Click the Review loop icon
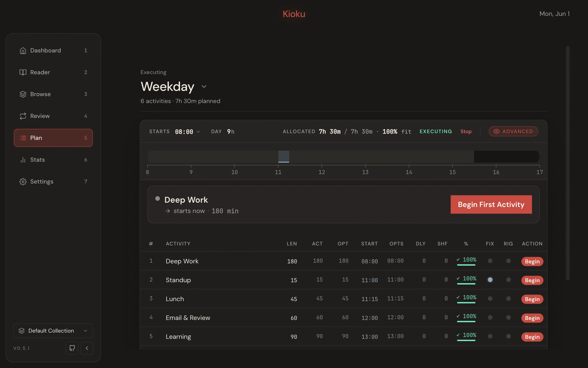This screenshot has height=368, width=588. [x=23, y=116]
